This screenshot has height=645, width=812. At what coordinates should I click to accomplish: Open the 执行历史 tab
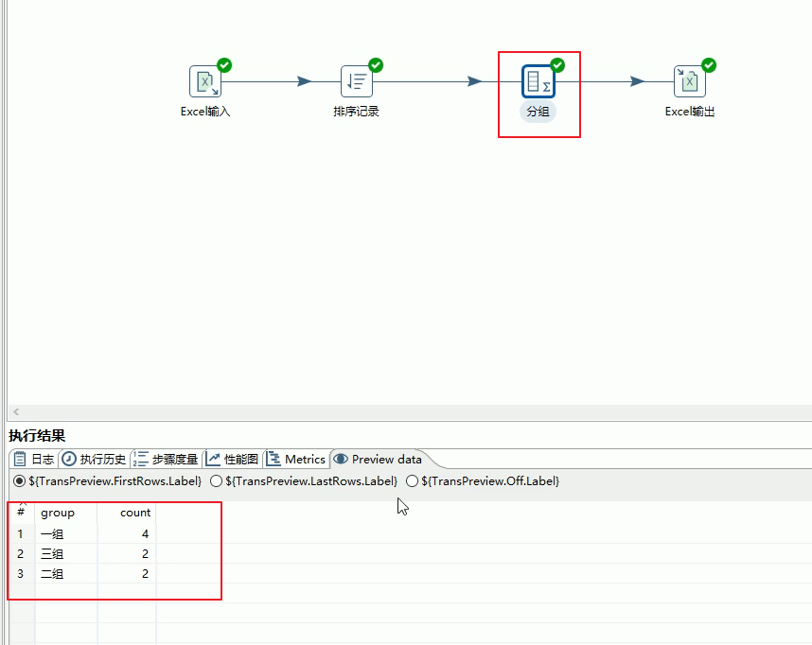(95, 460)
